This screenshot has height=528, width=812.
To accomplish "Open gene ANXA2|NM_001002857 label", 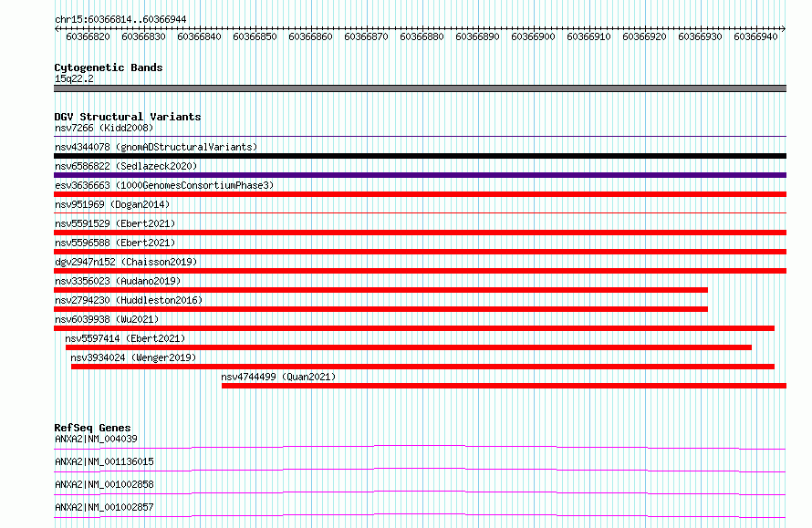I will (x=104, y=507).
